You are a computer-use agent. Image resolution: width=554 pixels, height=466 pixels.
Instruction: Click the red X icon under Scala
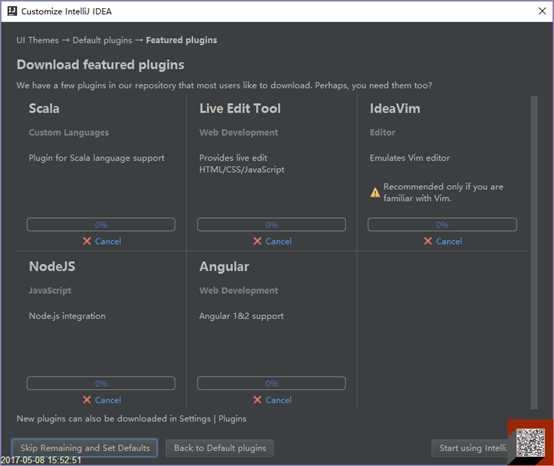(x=87, y=241)
